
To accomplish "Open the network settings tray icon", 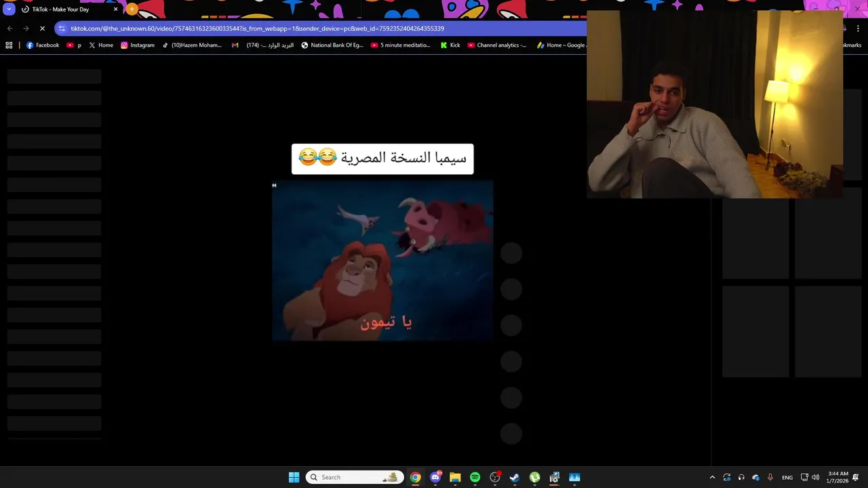I will [x=804, y=477].
